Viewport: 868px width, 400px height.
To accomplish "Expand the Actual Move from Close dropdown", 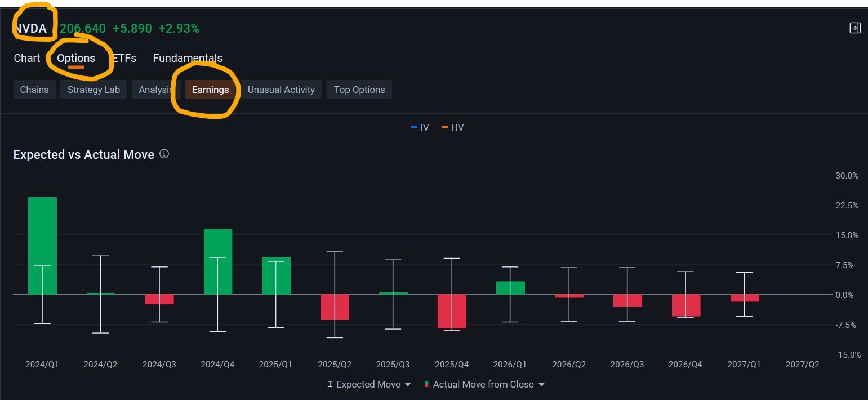I will pos(541,384).
